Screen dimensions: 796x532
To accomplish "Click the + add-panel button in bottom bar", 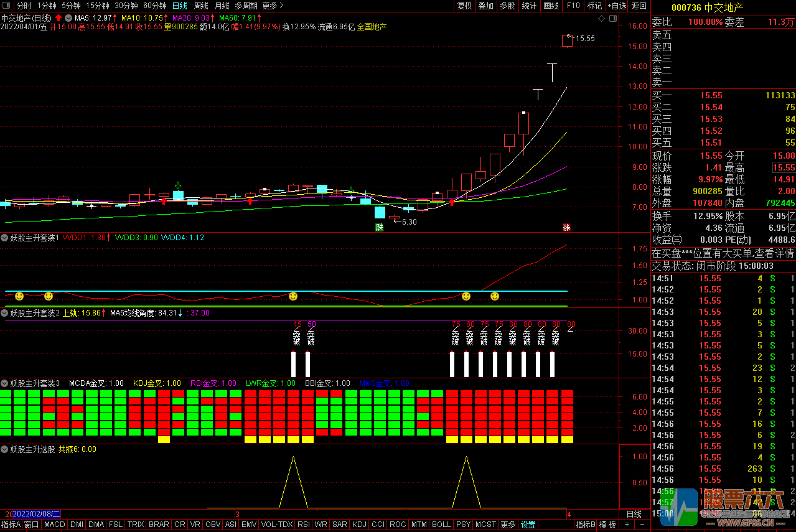I will [x=627, y=525].
